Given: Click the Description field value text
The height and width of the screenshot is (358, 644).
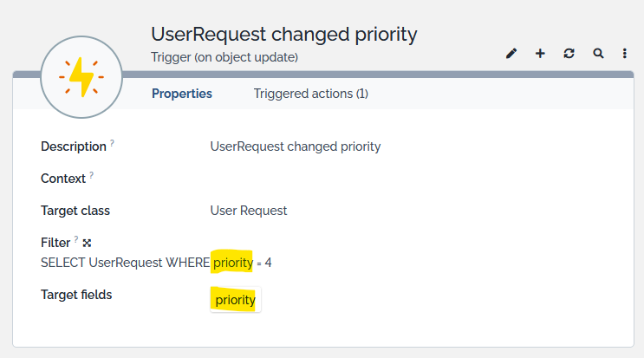Looking at the screenshot, I should [x=296, y=146].
